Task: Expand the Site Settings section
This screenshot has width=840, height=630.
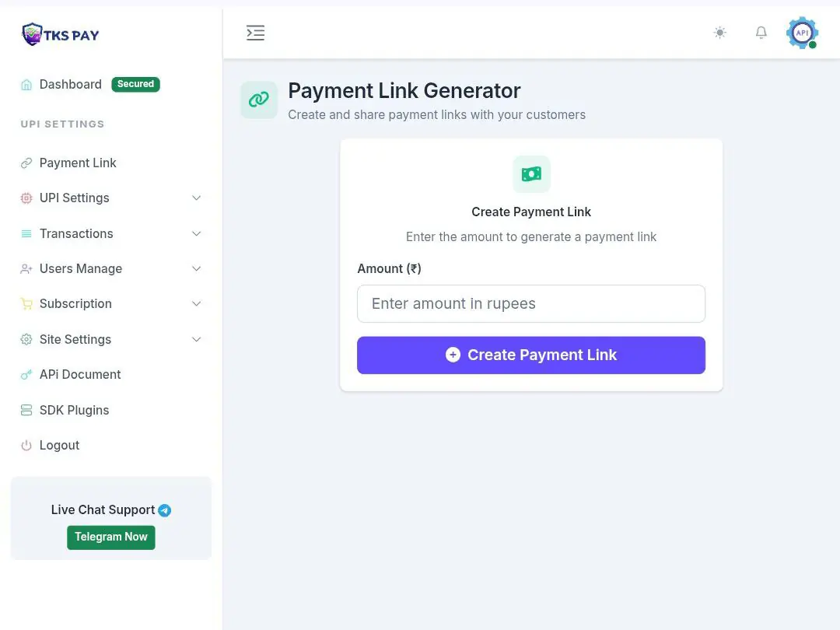Action: tap(196, 339)
